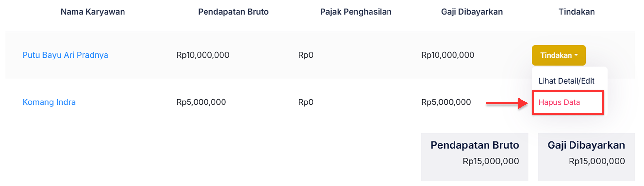Expand the Tindakan action menu chevron
644x186 pixels.
pos(577,55)
